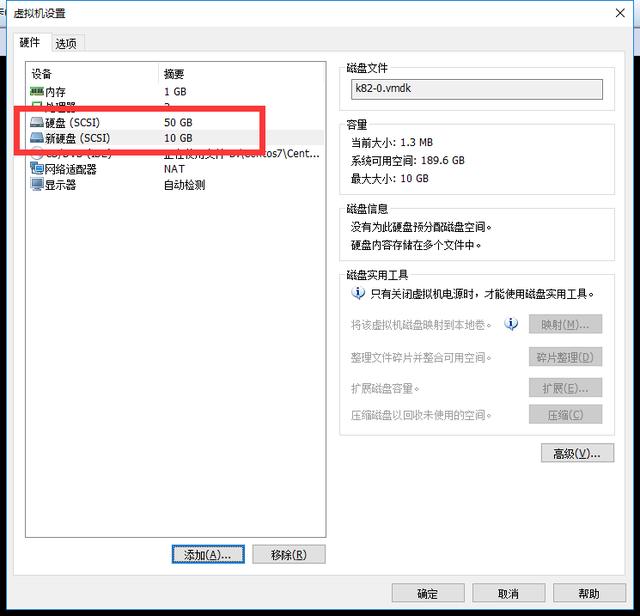
Task: Click the info icon beside 只有关闭虚拟机电源时
Action: [358, 293]
